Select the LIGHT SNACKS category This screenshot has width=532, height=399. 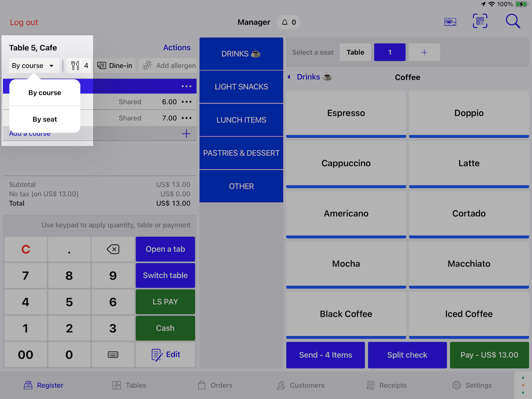click(241, 87)
